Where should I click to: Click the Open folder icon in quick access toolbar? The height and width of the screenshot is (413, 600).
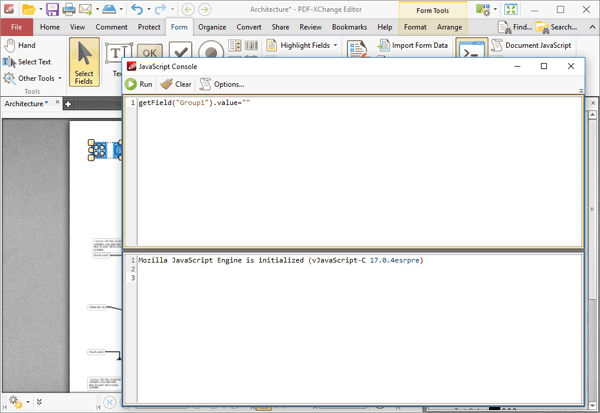coord(29,9)
